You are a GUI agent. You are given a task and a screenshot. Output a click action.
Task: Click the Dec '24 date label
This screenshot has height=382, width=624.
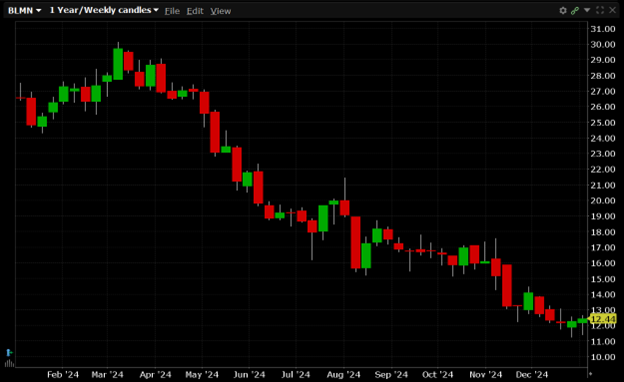(x=532, y=375)
